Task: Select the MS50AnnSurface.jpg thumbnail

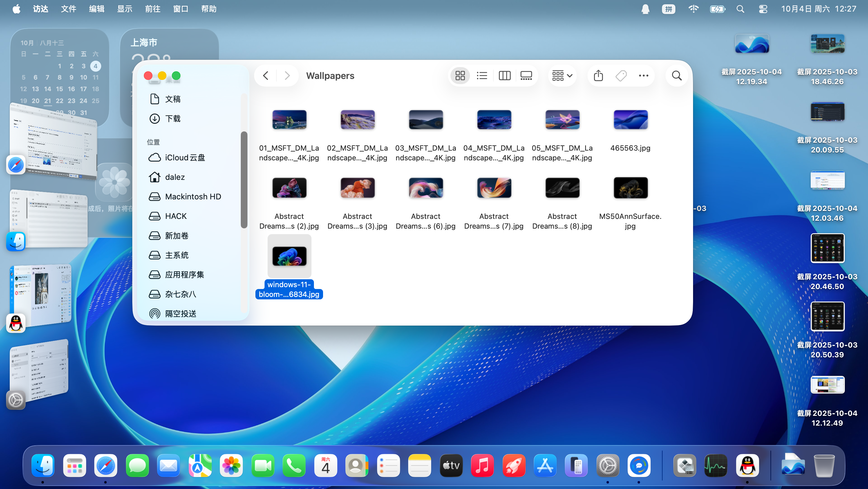Action: pos(630,188)
